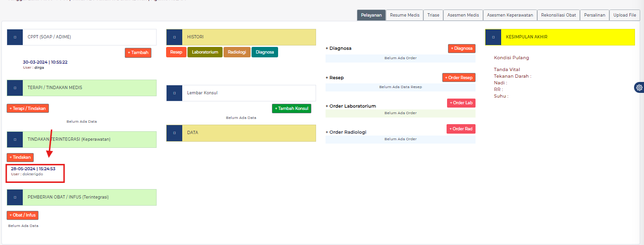Click the + Order Resep button
This screenshot has height=245, width=644.
pos(458,78)
